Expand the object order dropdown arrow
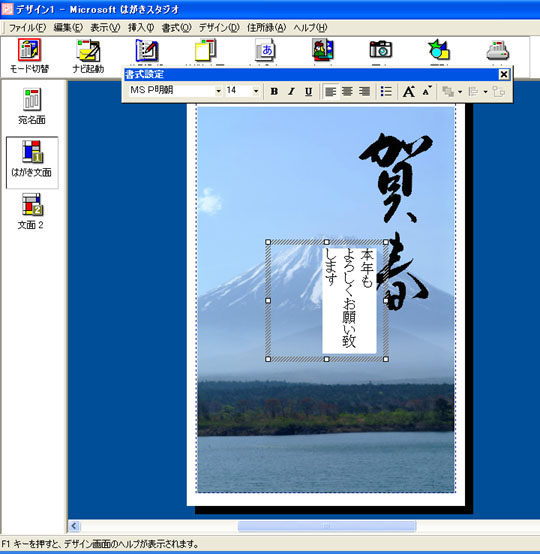The width and height of the screenshot is (540, 554). click(x=460, y=92)
